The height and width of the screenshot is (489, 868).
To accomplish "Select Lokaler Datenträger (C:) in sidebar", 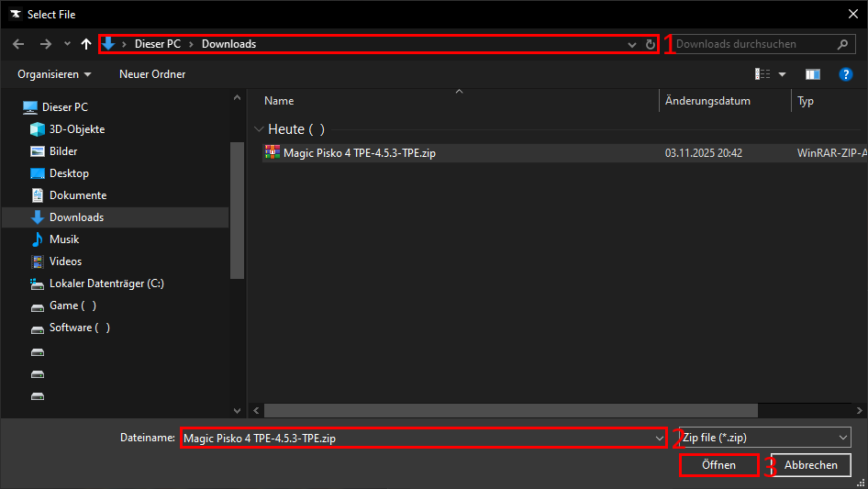I will point(106,283).
